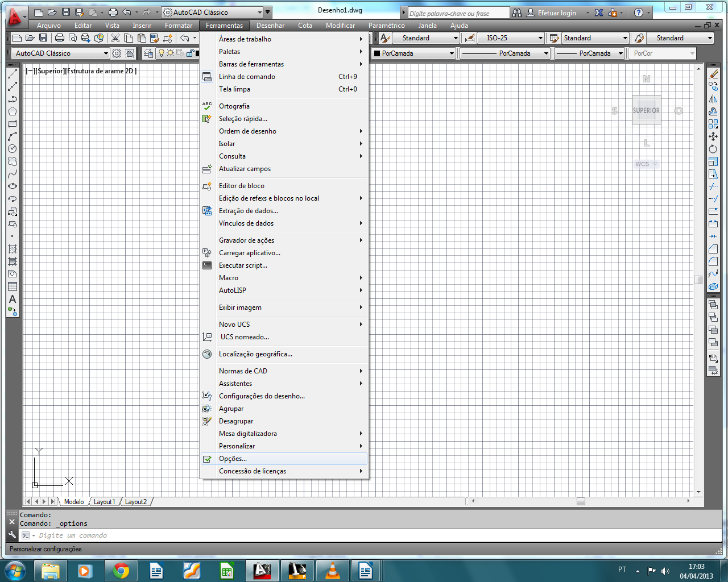Click the Cut icon in standard toolbar
The height and width of the screenshot is (582, 728).
pyautogui.click(x=115, y=38)
